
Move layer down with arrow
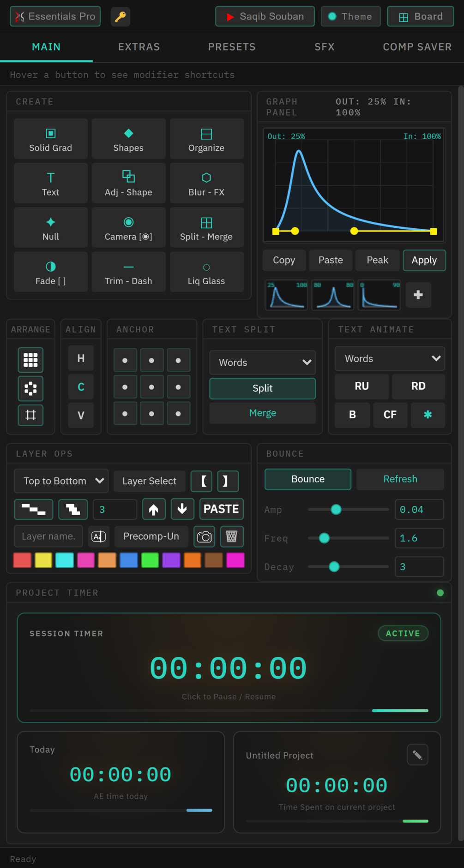pos(182,509)
